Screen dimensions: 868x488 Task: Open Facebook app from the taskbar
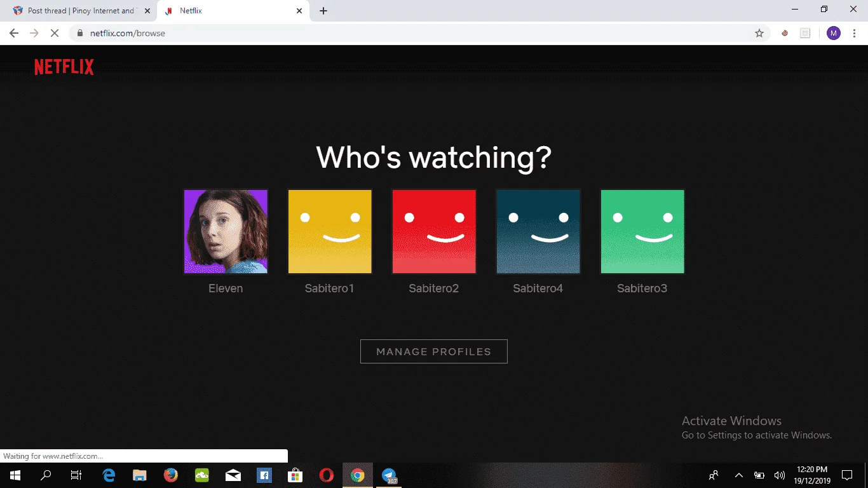tap(264, 475)
